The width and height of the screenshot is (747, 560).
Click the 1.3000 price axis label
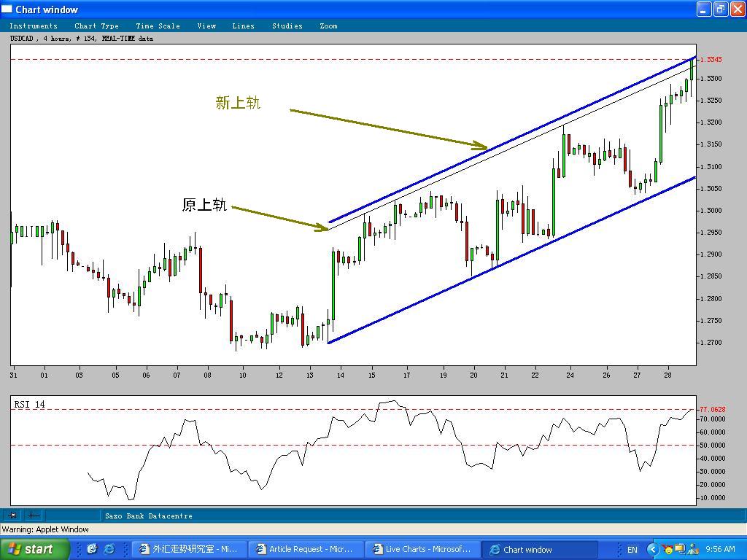click(x=711, y=211)
